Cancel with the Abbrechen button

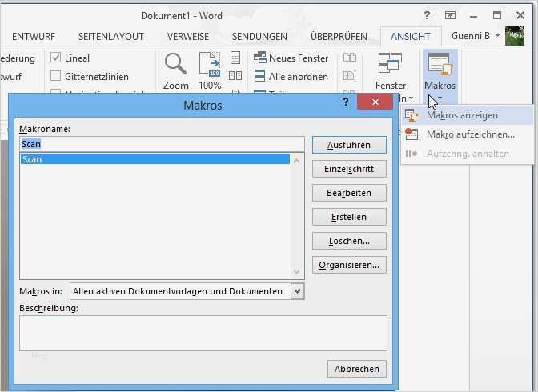point(357,369)
